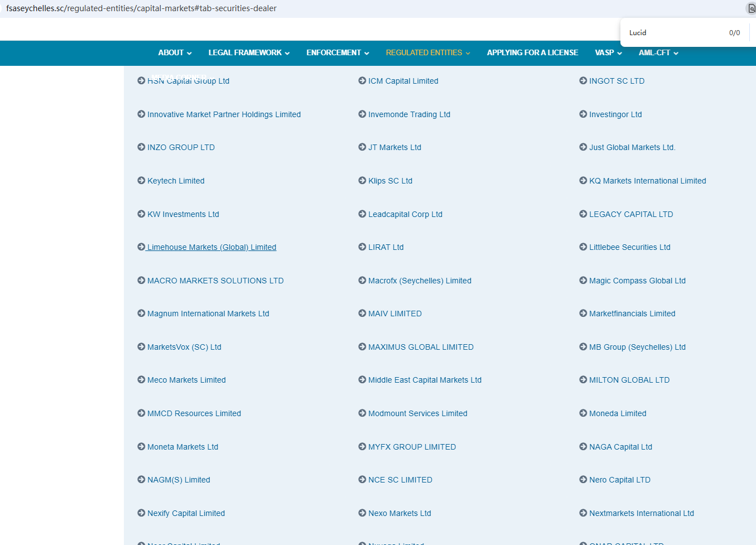
Task: Click arrow icon beside MACRO MARKETS SOLUTIONS LTD
Action: point(141,281)
